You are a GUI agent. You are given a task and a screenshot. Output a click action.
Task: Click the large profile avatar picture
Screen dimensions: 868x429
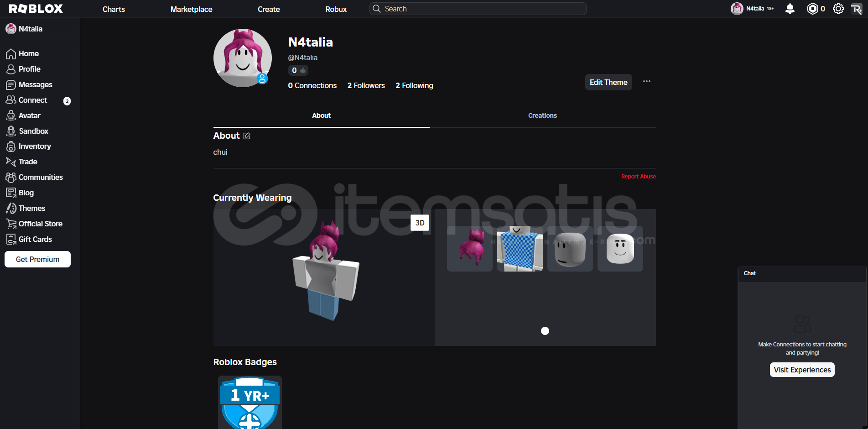tap(243, 58)
